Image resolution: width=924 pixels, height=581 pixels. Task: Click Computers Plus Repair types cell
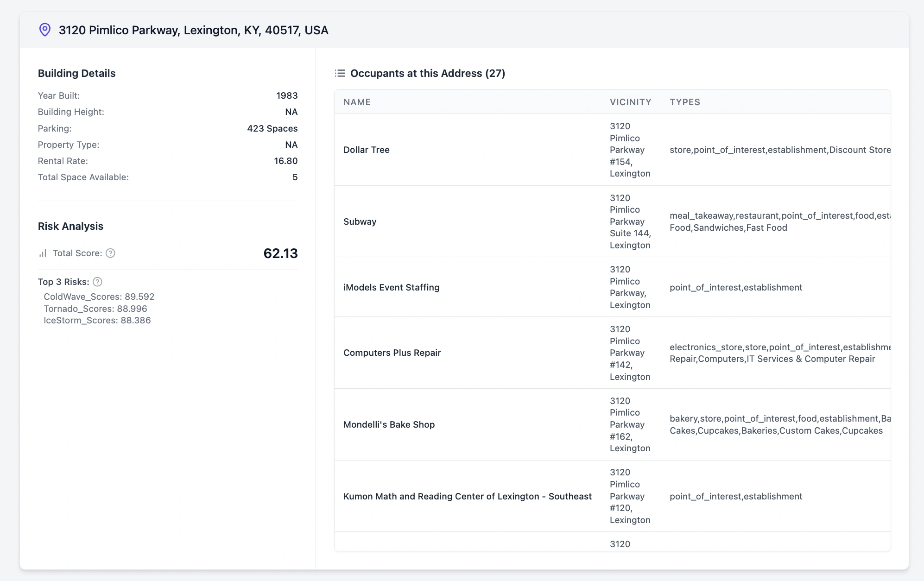[x=780, y=353]
